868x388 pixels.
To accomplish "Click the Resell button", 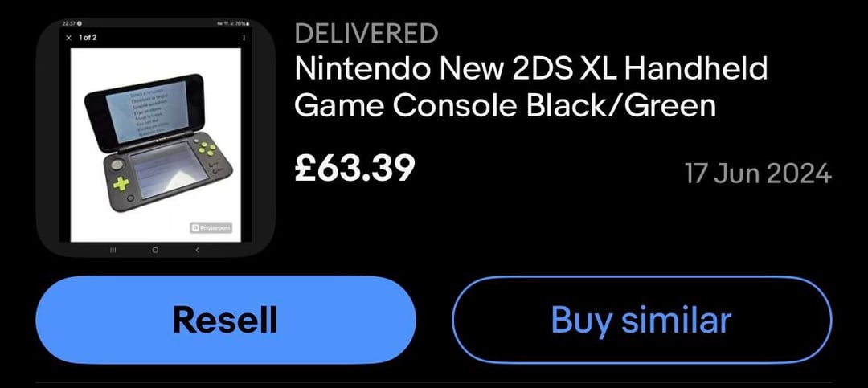I will [x=225, y=320].
